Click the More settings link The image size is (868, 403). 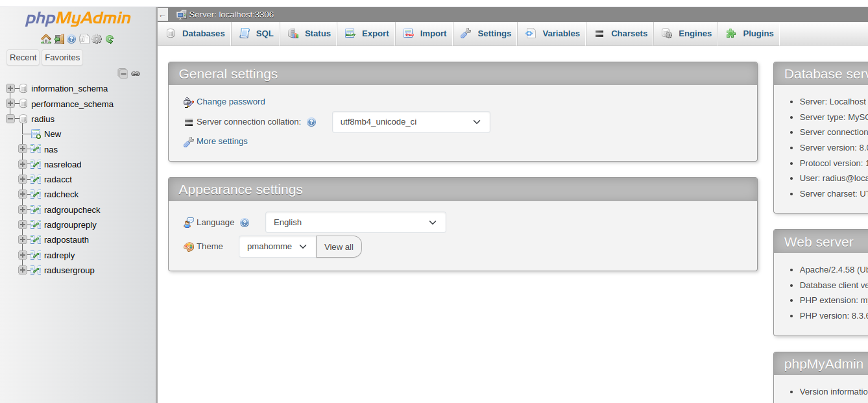coord(222,141)
